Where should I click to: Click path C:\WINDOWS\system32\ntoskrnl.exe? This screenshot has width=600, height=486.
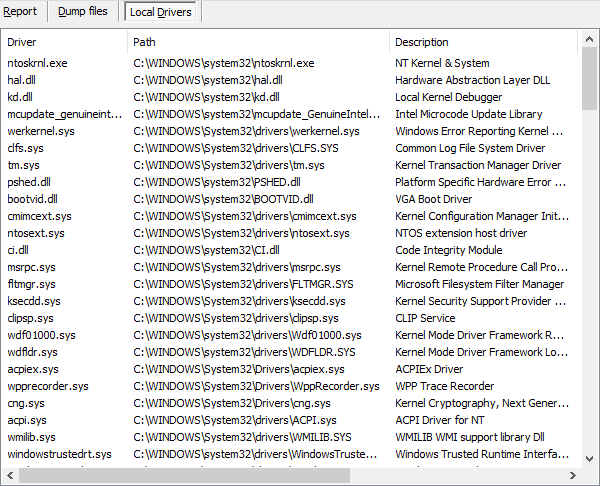pos(224,63)
